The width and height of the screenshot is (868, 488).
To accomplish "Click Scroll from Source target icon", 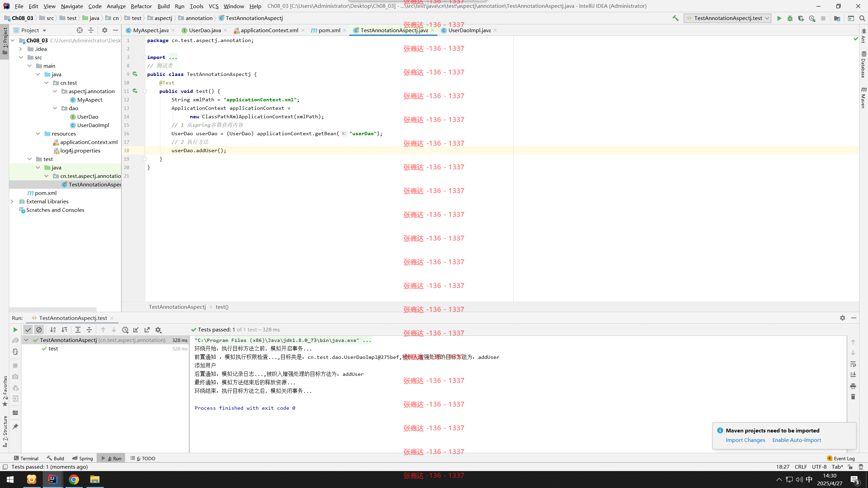I will (80, 30).
